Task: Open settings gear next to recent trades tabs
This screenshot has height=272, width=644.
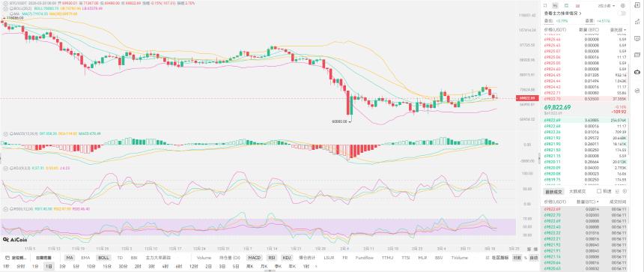Action: pos(625,191)
